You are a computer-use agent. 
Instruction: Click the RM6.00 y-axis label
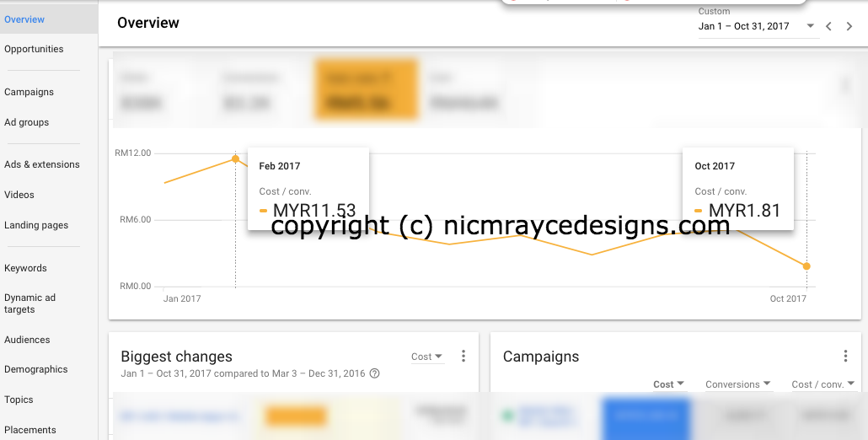click(135, 220)
